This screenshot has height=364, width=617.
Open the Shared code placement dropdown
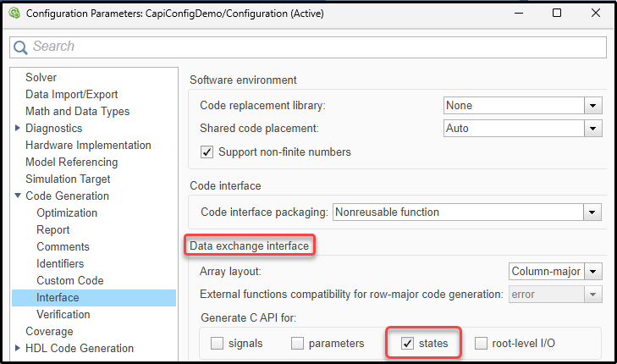click(592, 129)
